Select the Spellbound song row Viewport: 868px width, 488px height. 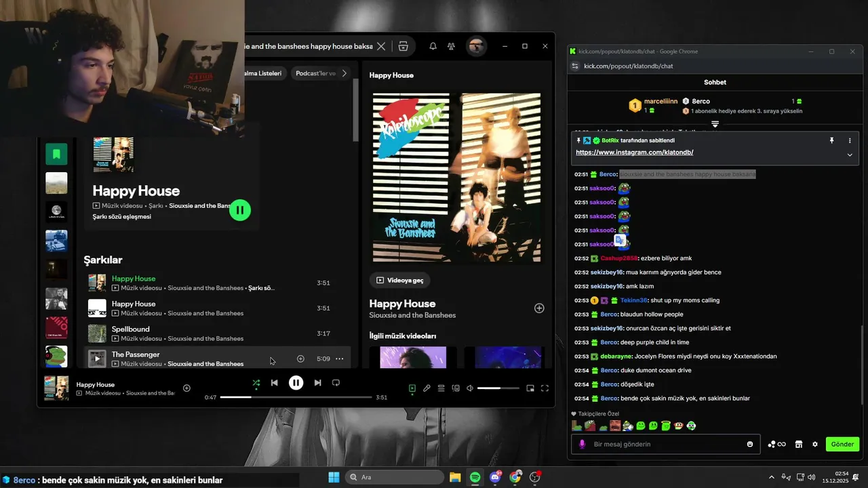[x=217, y=333]
